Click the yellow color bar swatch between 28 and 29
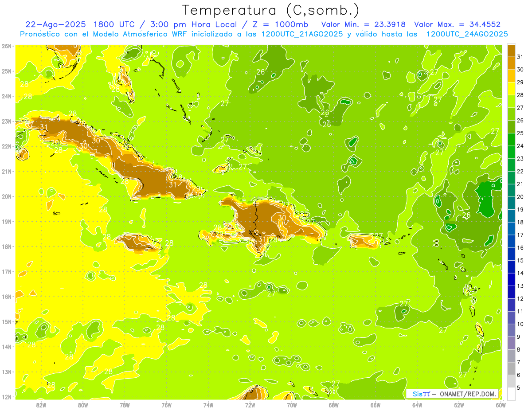Image resolution: width=532 pixels, height=411 pixels. click(x=511, y=88)
